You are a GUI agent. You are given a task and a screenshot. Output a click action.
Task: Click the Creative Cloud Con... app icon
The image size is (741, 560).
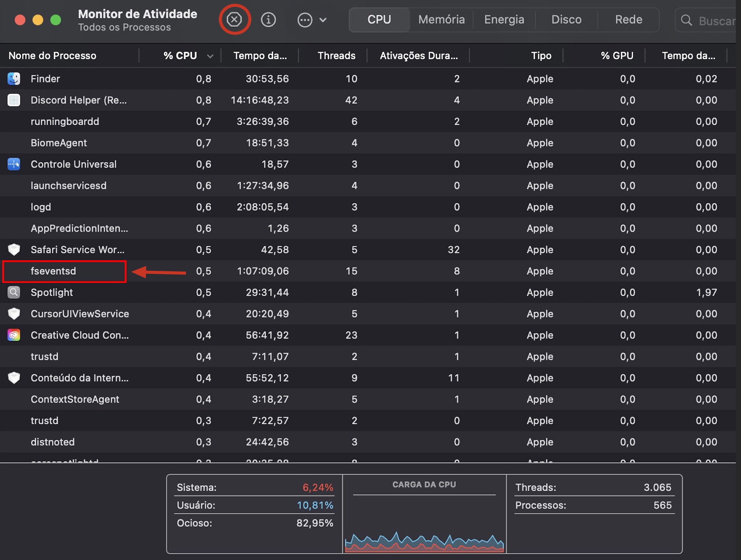[14, 335]
